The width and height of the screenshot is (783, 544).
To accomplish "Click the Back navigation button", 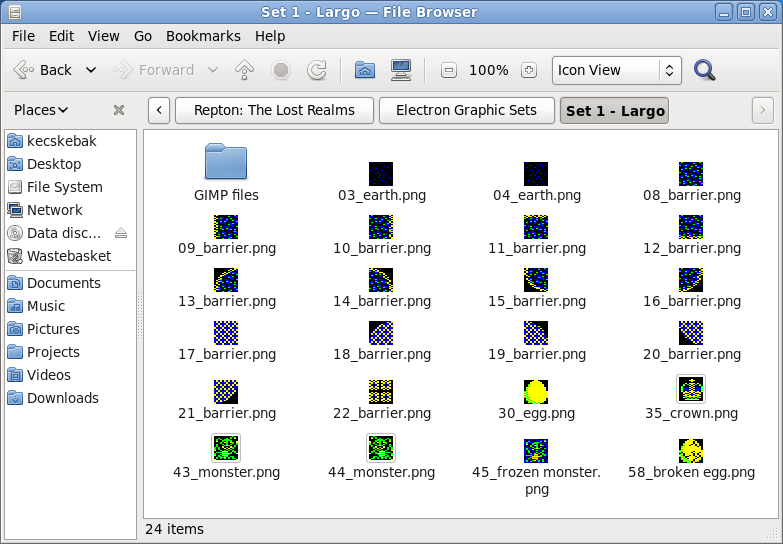I will [x=42, y=70].
